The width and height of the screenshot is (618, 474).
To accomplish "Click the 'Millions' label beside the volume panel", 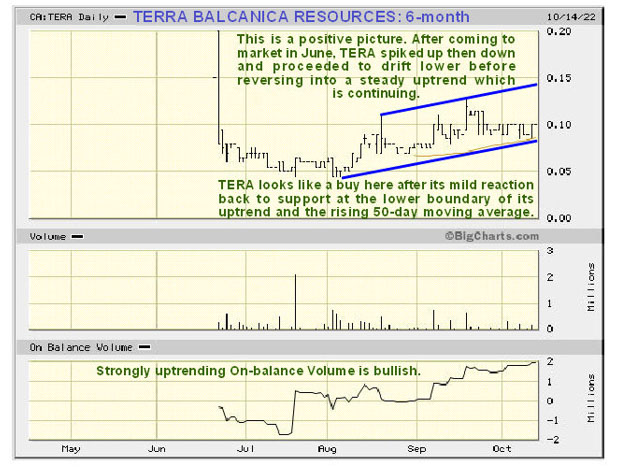I will 590,287.
